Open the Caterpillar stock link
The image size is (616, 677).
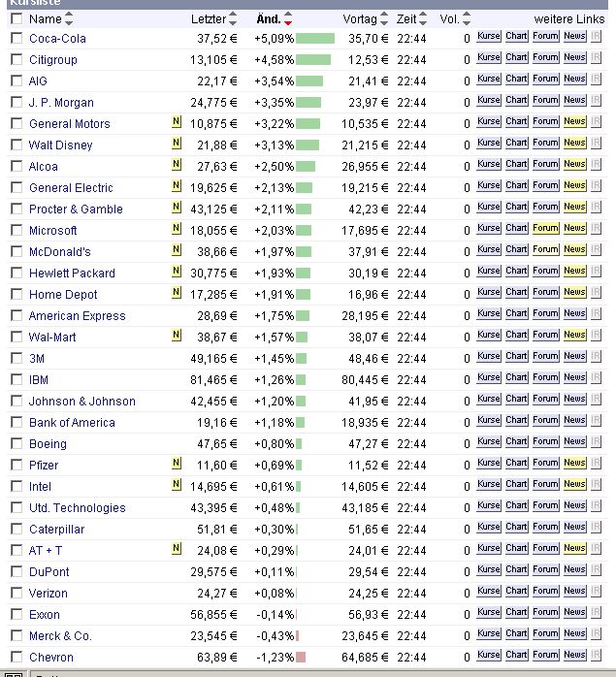point(56,530)
